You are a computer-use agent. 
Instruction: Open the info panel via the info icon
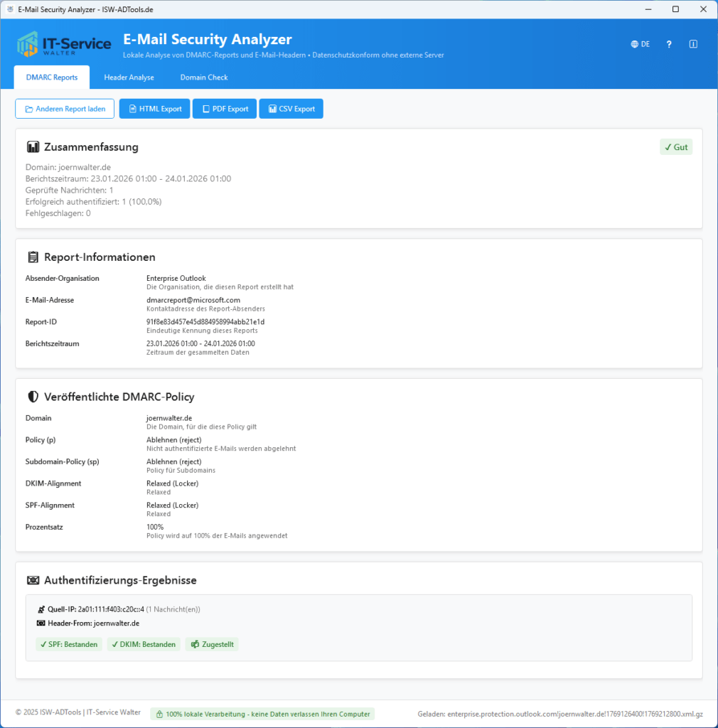(x=692, y=43)
